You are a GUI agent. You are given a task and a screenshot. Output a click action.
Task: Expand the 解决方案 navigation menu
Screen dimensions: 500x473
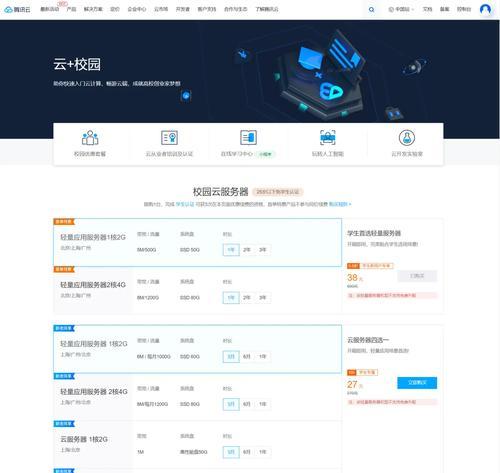point(93,9)
